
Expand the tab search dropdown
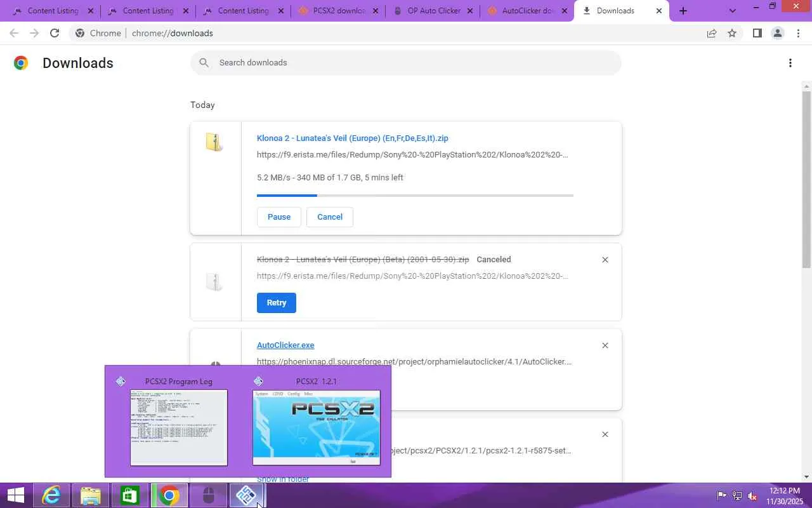pos(733,11)
